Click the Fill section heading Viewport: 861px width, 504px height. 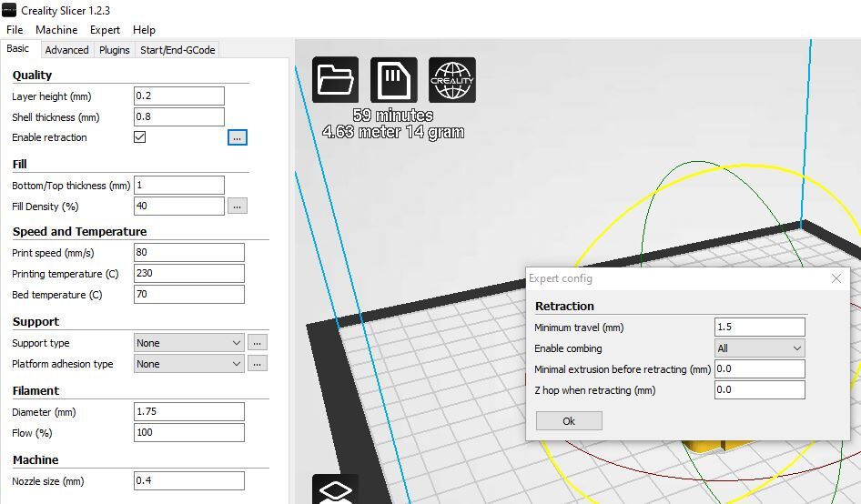19,164
